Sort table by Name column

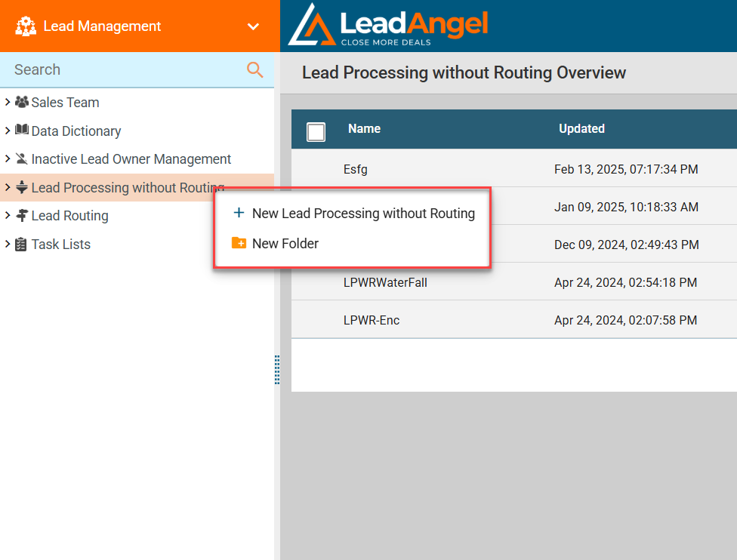coord(364,129)
